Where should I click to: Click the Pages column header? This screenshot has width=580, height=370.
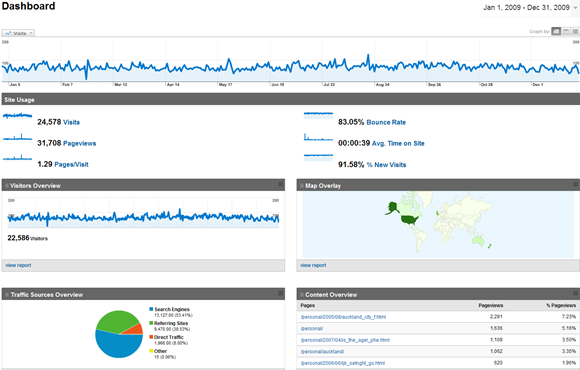coord(308,306)
